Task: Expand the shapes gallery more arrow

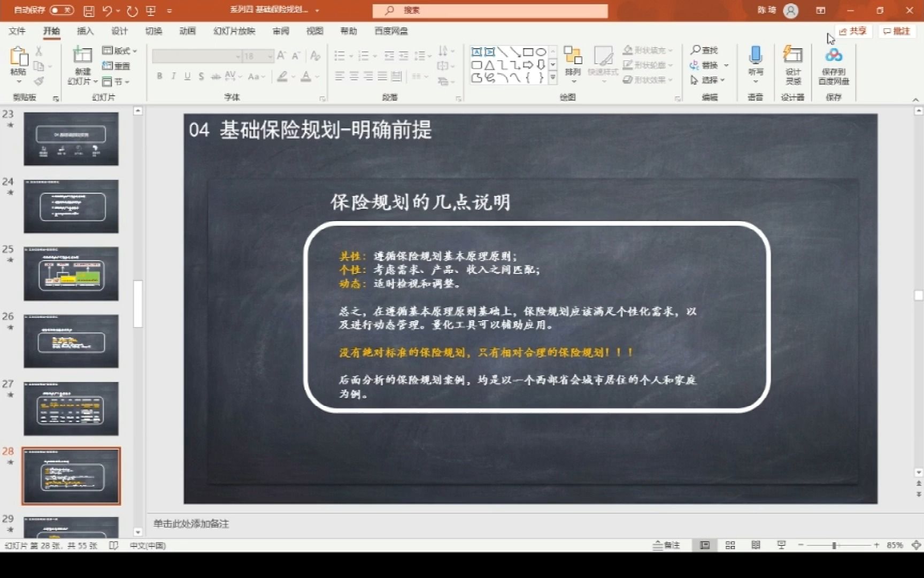Action: (553, 78)
